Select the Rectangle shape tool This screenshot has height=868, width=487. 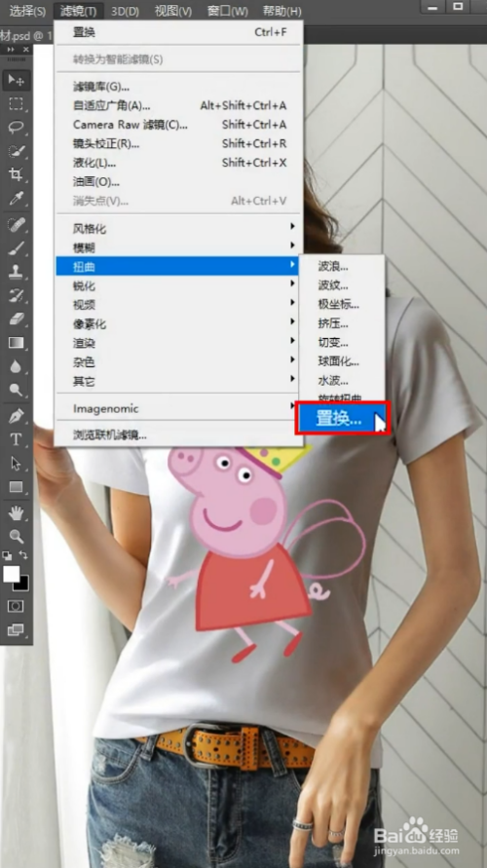coord(16,487)
